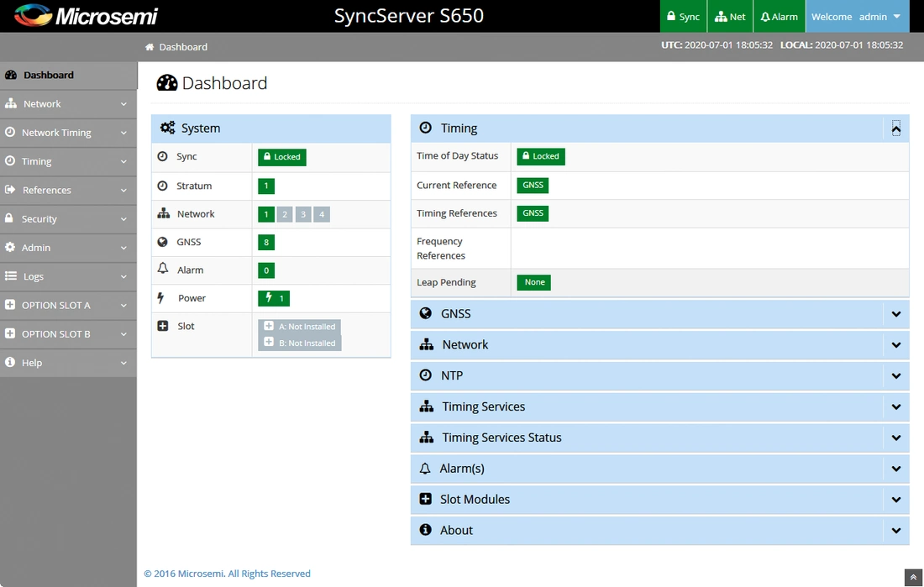The image size is (924, 587).
Task: Expand the About panel
Action: point(896,531)
